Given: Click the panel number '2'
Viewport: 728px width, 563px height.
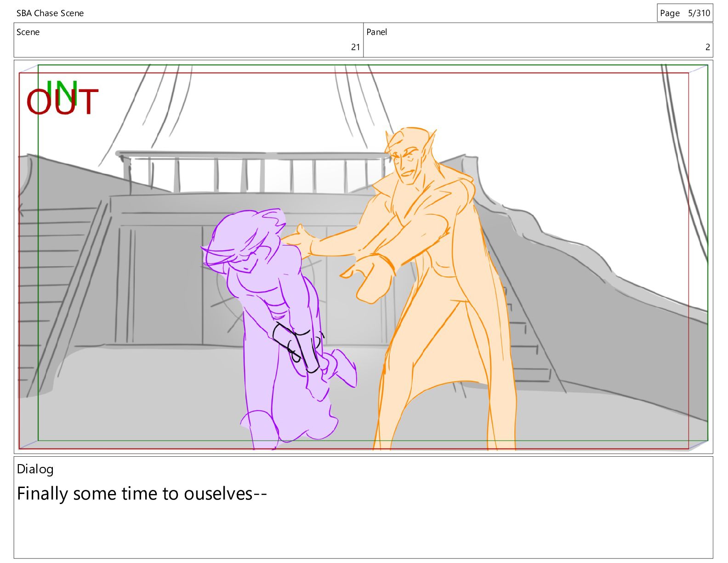Looking at the screenshot, I should point(707,47).
